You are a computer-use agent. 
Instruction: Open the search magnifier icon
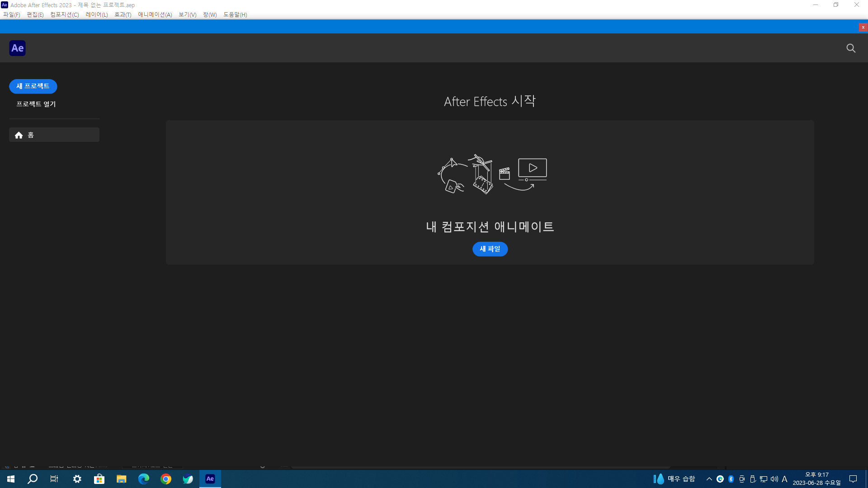(x=851, y=48)
